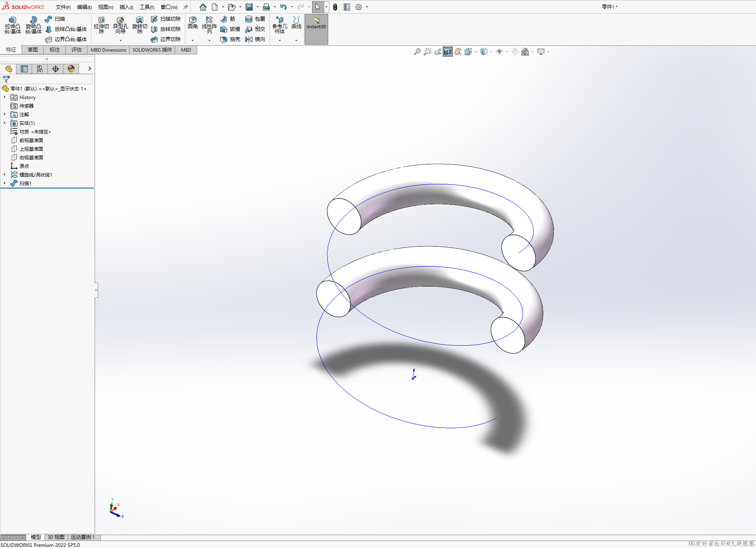Select the 拔模 draft tool
The width and height of the screenshot is (756, 548).
pyautogui.click(x=230, y=29)
